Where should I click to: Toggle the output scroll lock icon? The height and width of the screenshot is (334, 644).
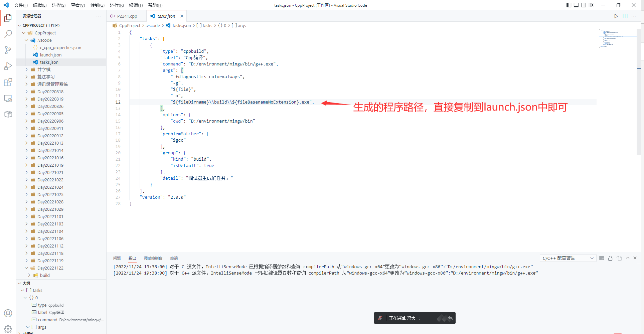point(610,258)
